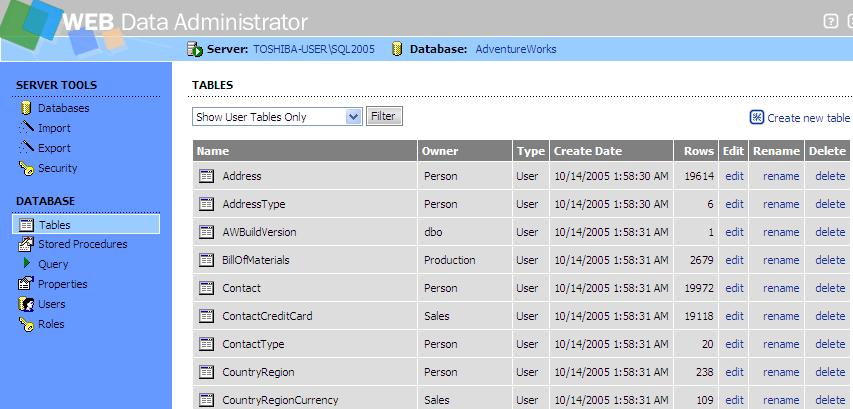
Task: Click the Create new table link
Action: [x=808, y=117]
